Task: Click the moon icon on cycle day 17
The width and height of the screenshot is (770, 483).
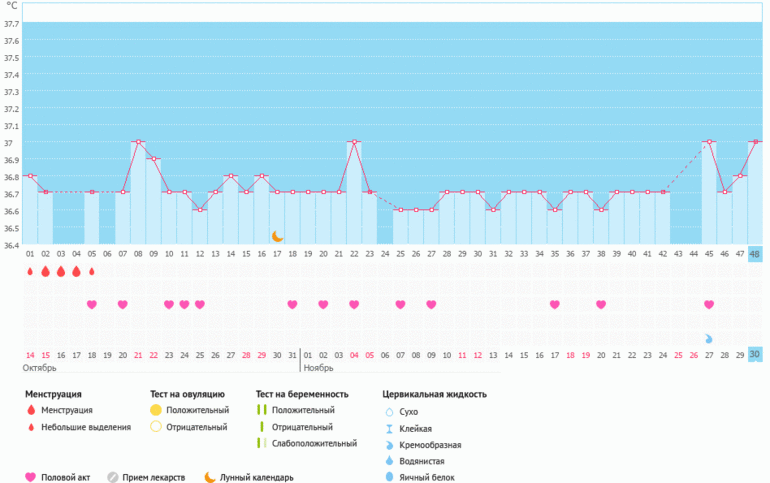Action: pyautogui.click(x=278, y=236)
